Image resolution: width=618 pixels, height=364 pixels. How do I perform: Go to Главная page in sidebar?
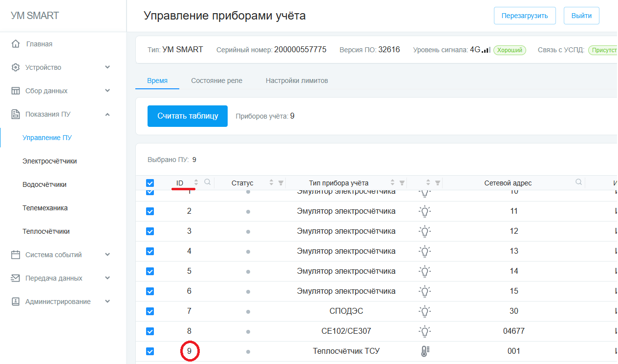pyautogui.click(x=39, y=44)
